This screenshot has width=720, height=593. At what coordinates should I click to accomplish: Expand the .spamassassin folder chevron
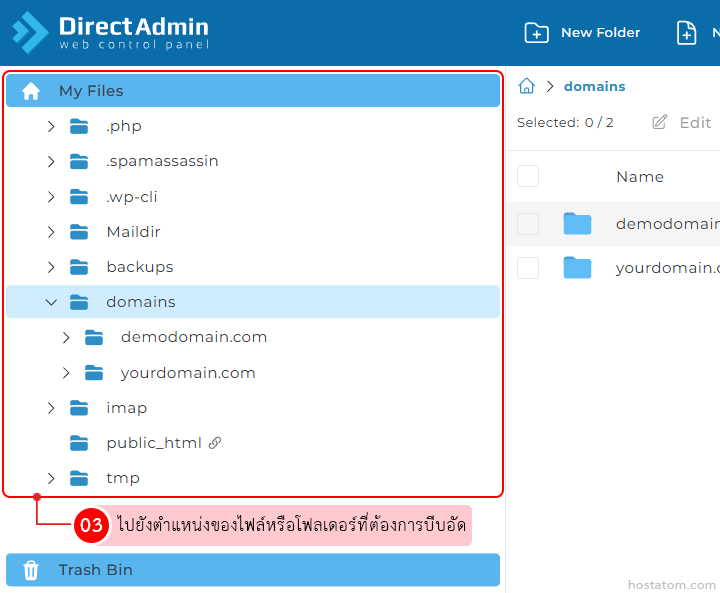point(51,162)
